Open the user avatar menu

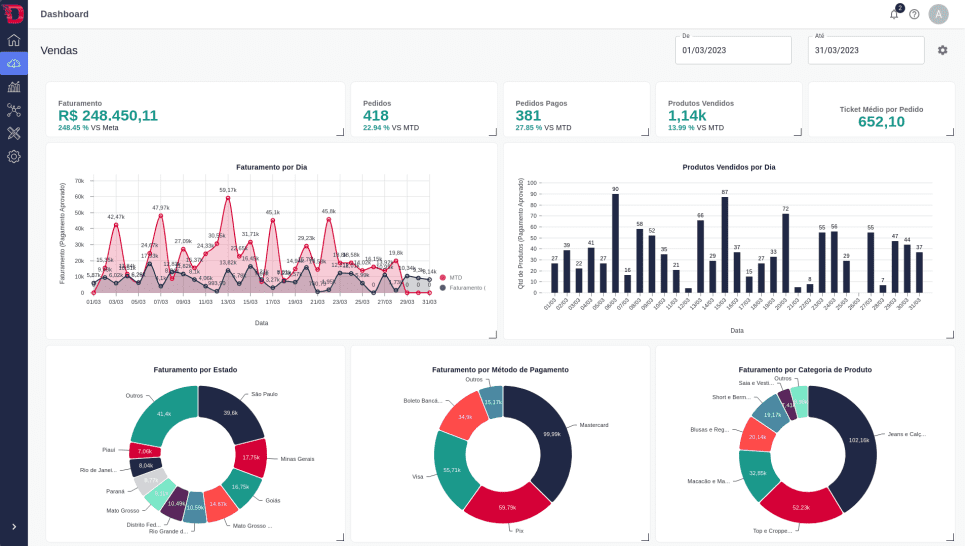[938, 14]
